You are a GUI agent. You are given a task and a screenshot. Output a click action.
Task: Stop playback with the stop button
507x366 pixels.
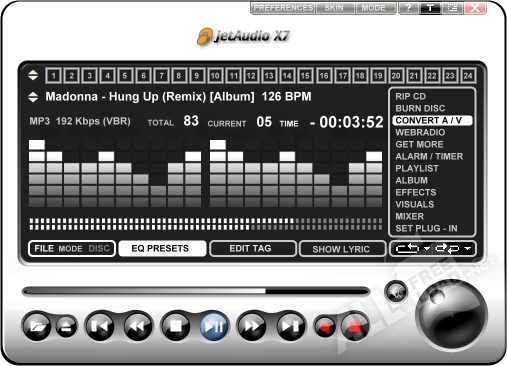tap(176, 326)
